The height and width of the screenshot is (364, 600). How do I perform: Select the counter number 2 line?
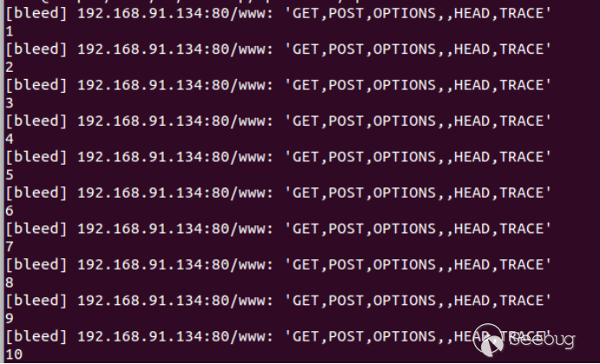coord(10,68)
